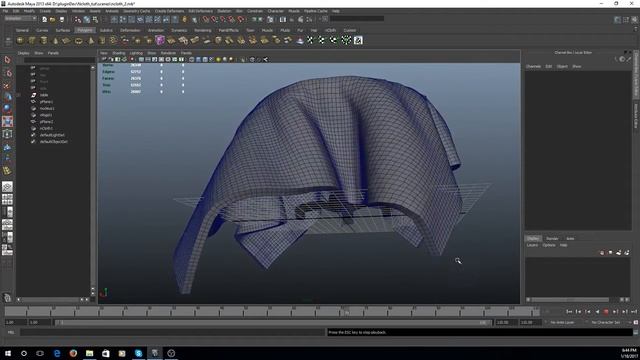Image resolution: width=640 pixels, height=360 pixels.
Task: Toggle select by component type mode
Action: tap(95, 19)
